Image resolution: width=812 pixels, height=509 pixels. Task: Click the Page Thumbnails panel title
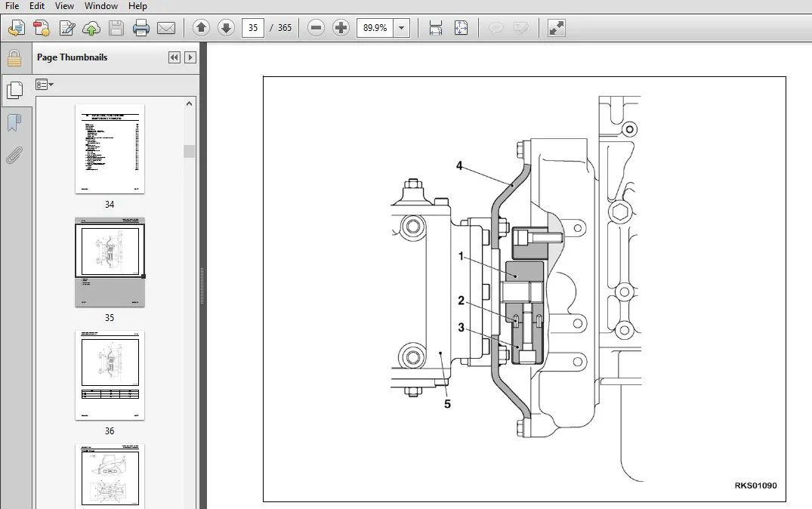72,57
